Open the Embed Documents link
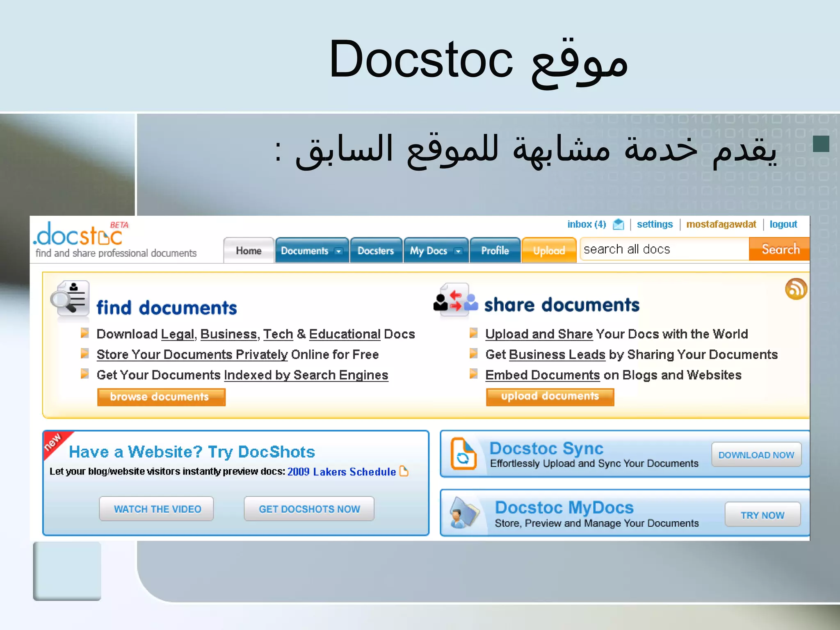 coord(543,375)
